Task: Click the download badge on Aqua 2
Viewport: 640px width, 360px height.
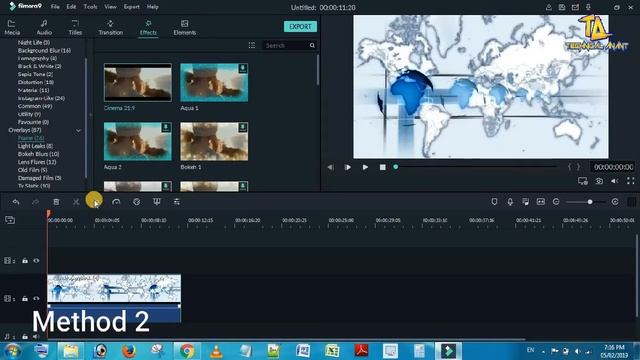Action: [x=166, y=127]
